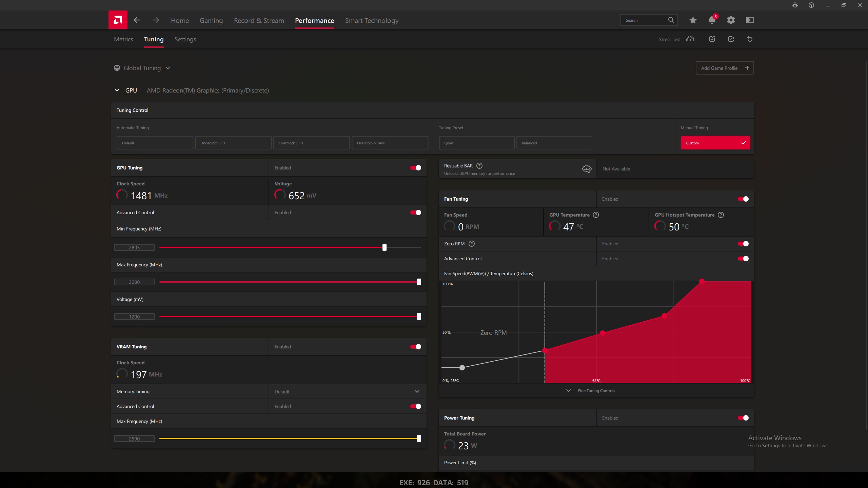Image resolution: width=868 pixels, height=488 pixels.
Task: Click the GPU Hotspot Temperature help icon
Action: coord(721,215)
